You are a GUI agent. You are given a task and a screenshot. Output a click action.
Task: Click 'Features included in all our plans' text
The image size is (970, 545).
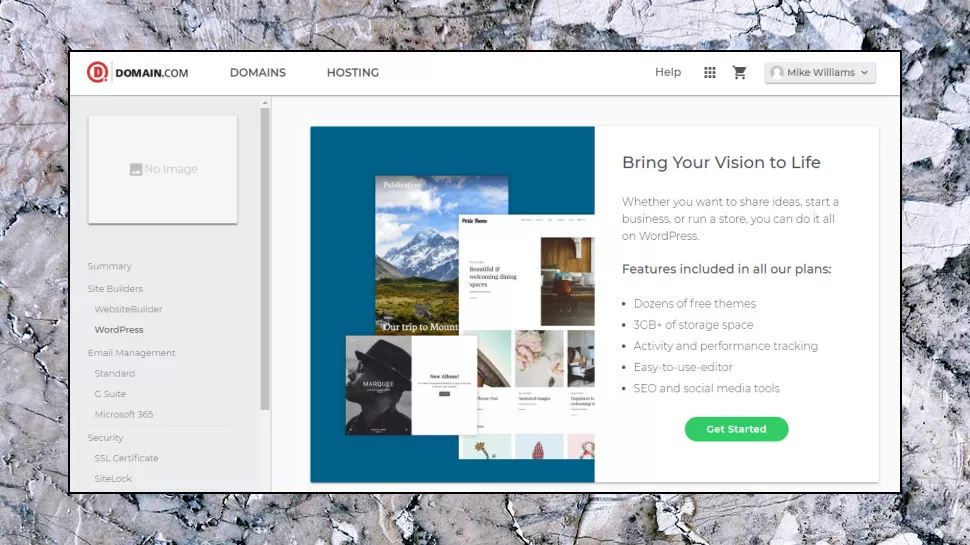tap(727, 269)
